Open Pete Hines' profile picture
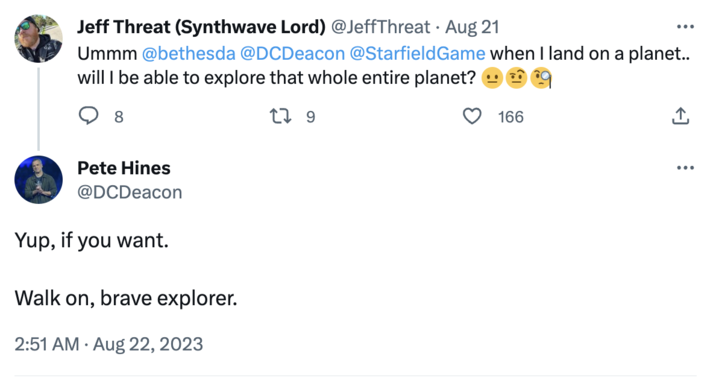The width and height of the screenshot is (716, 380). pos(38,179)
